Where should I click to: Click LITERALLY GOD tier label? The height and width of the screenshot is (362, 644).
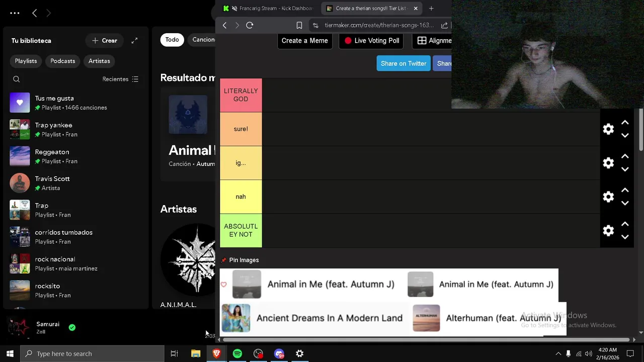coord(241,95)
